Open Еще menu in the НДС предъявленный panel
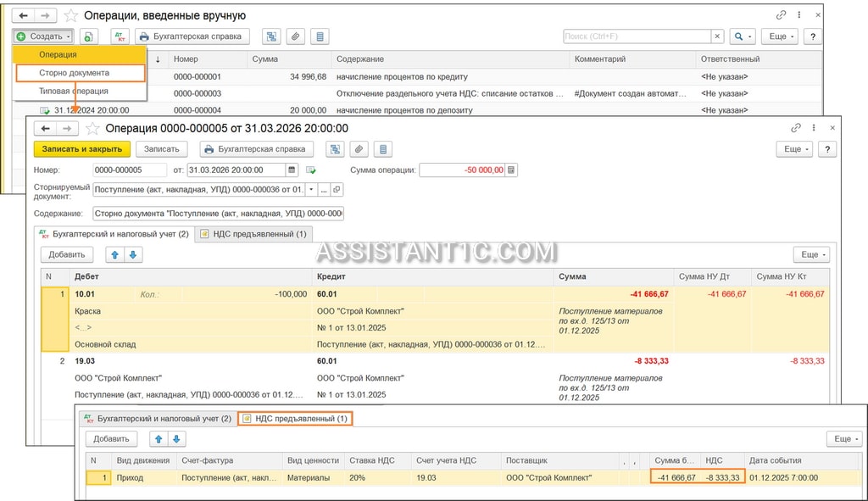Viewport: 868px width, 501px height. (844, 439)
